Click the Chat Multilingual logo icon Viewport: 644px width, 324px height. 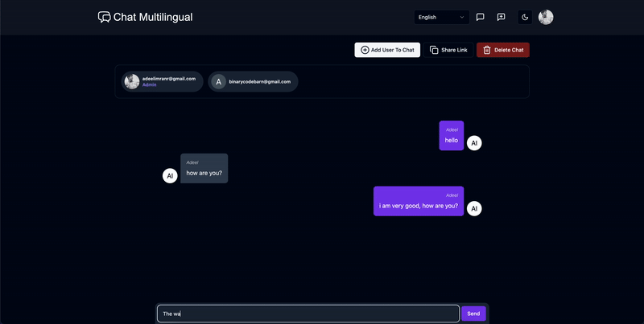tap(105, 17)
